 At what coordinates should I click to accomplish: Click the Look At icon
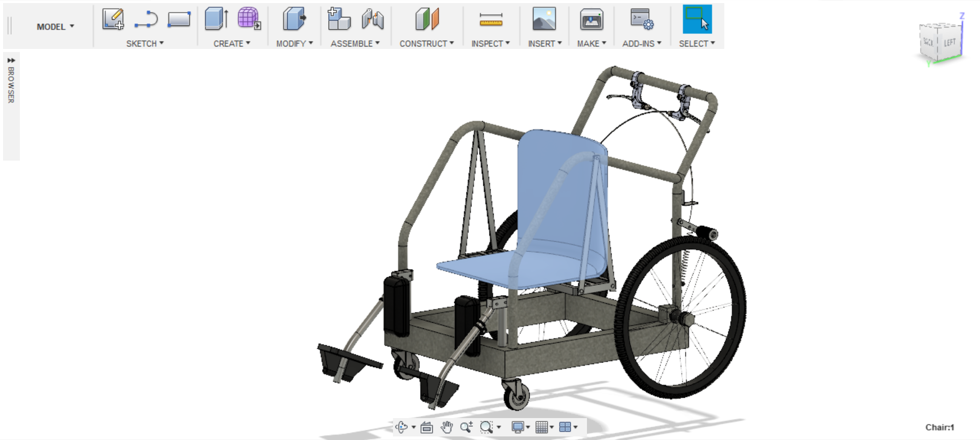427,427
